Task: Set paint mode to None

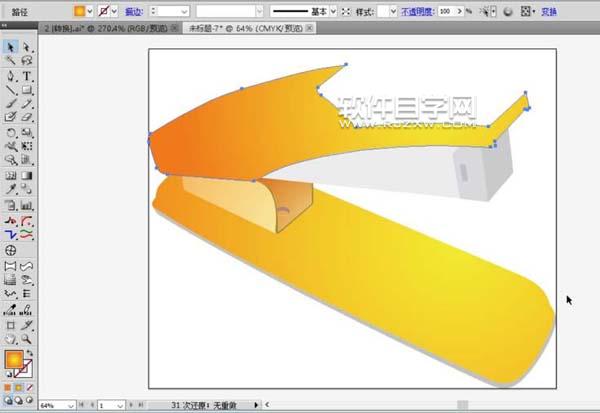Action: coord(29,388)
